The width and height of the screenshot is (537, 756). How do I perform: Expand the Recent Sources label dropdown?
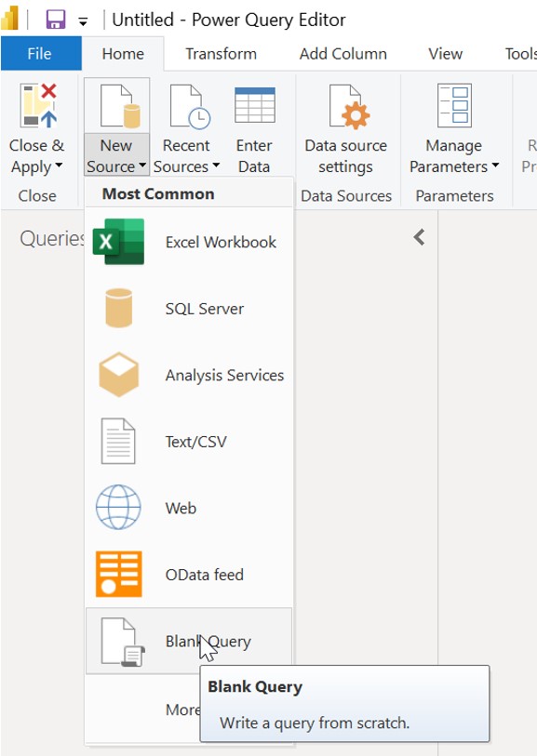pos(216,165)
